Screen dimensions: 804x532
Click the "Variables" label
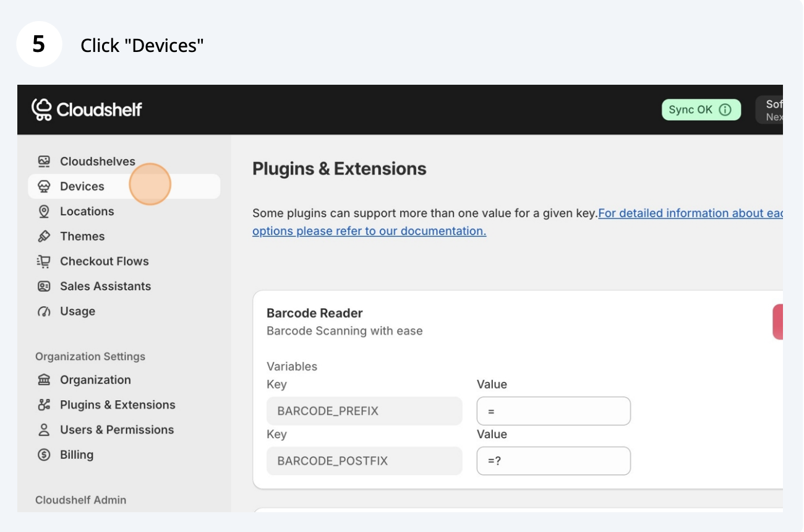click(x=292, y=366)
